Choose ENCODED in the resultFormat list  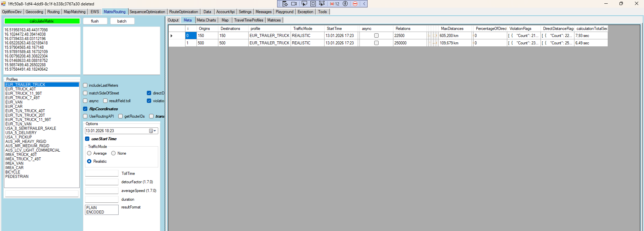95,212
